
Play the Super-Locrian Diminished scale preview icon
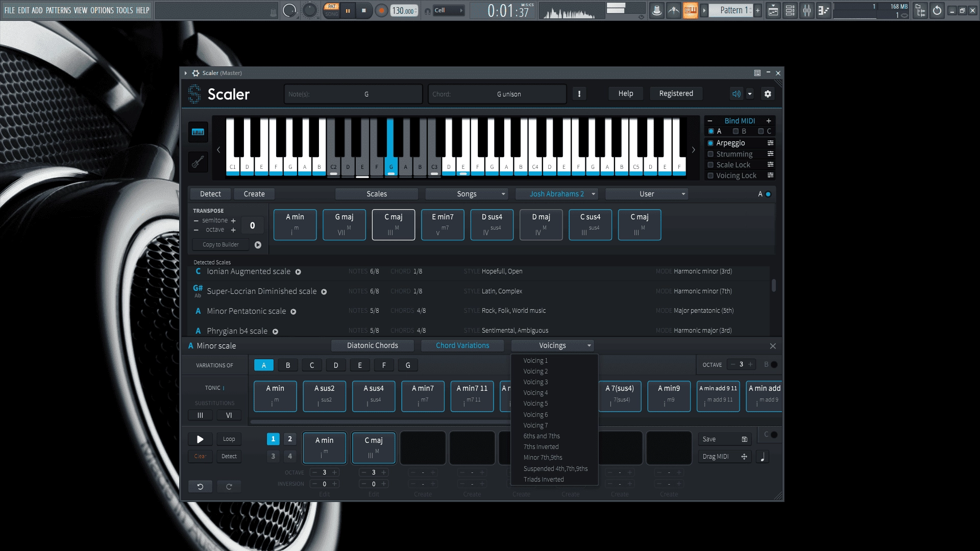[324, 292]
